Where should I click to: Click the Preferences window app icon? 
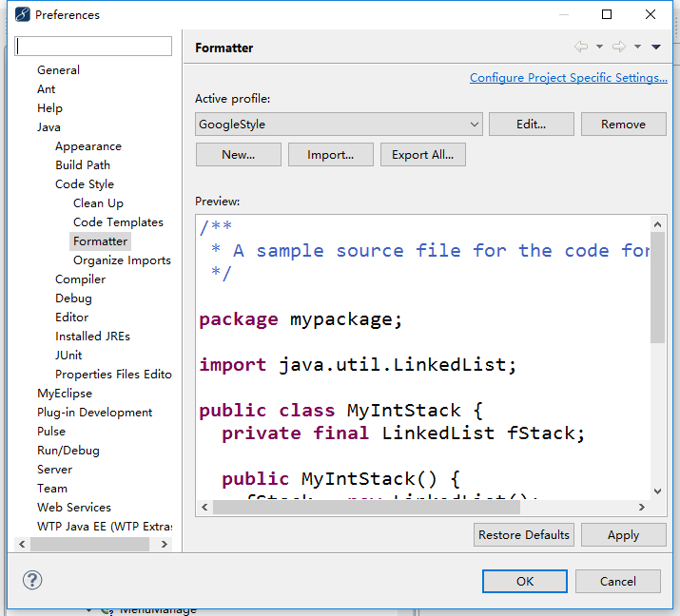(23, 15)
